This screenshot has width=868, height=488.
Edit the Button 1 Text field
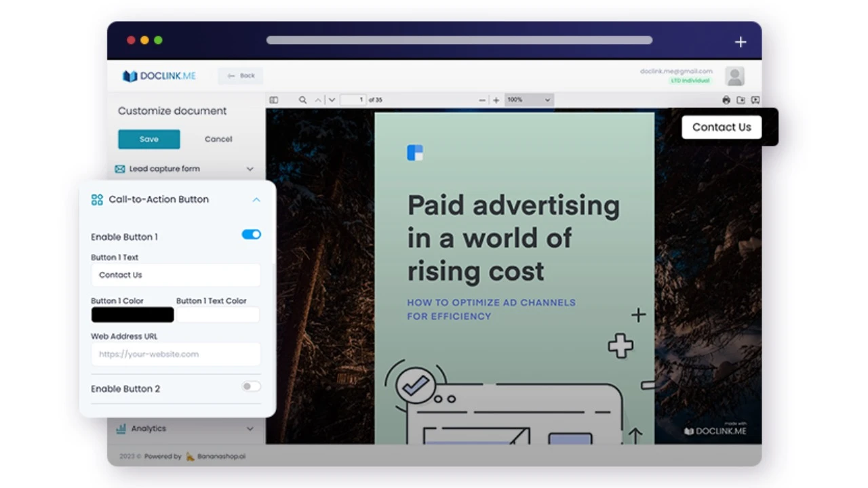(176, 275)
